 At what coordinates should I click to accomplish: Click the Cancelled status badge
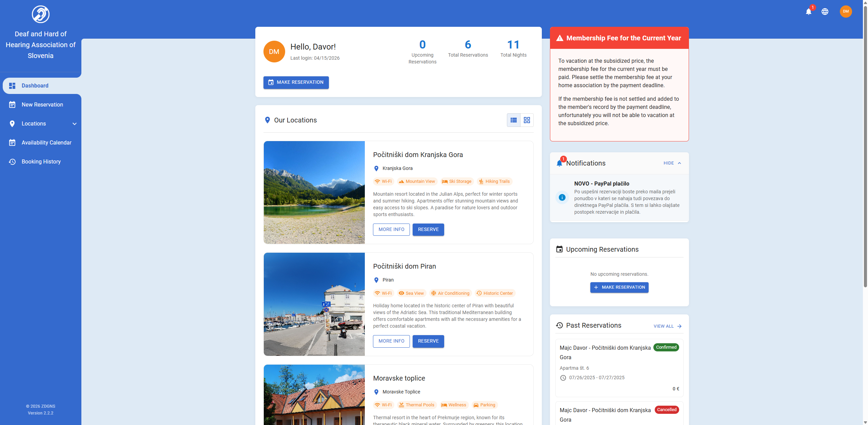667,410
